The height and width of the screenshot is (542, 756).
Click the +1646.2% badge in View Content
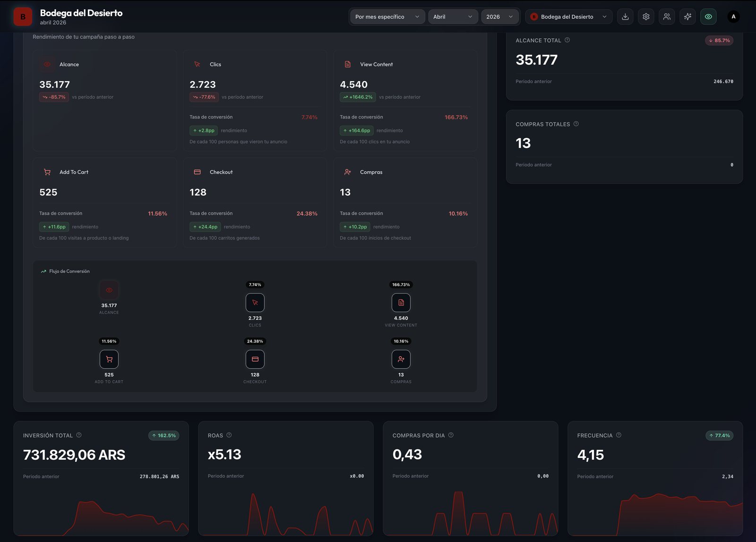point(358,97)
